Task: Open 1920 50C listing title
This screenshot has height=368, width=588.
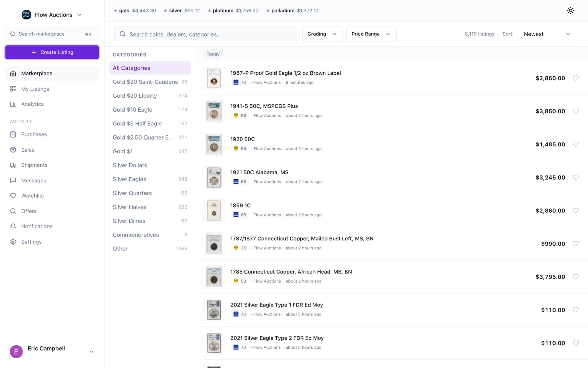Action: pyautogui.click(x=242, y=139)
